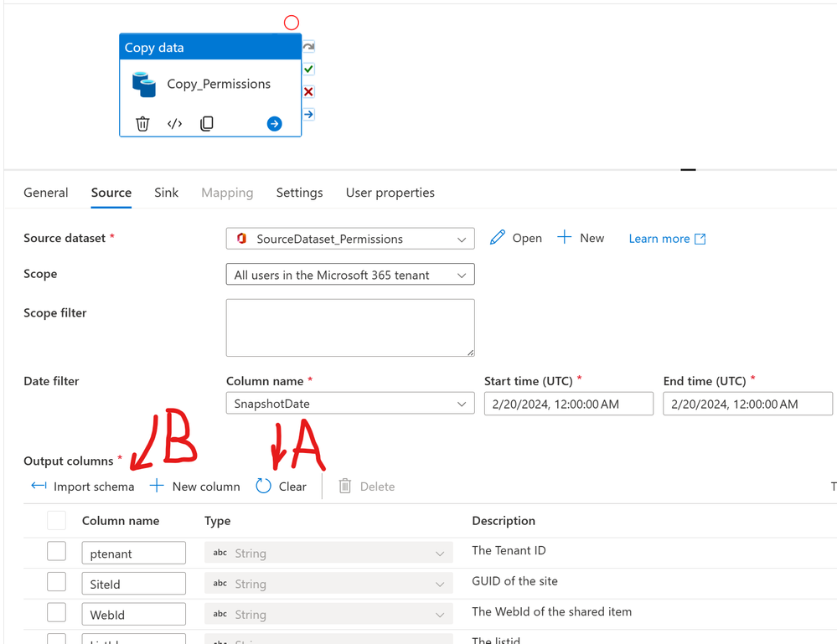Click the skip output connector icon
837x644 pixels.
coord(308,47)
